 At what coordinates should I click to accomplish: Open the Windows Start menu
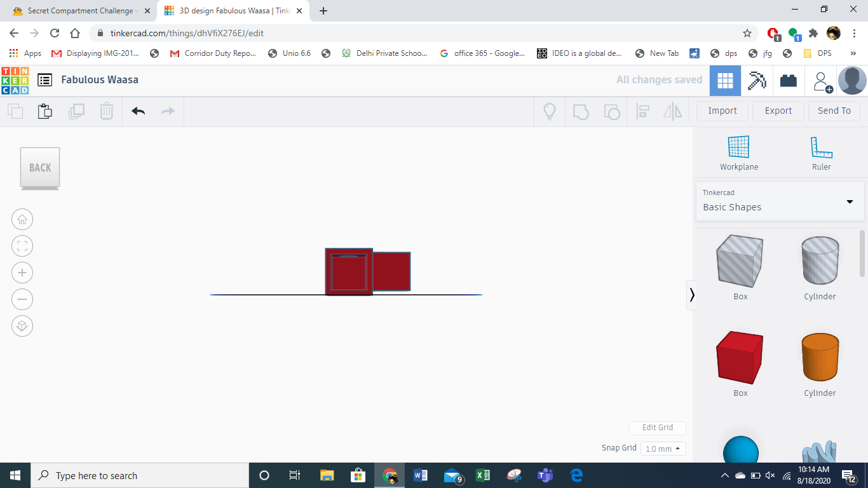click(15, 475)
